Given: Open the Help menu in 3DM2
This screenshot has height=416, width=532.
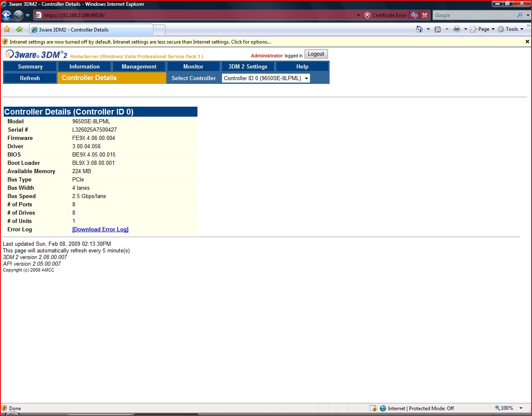Looking at the screenshot, I should pos(302,66).
